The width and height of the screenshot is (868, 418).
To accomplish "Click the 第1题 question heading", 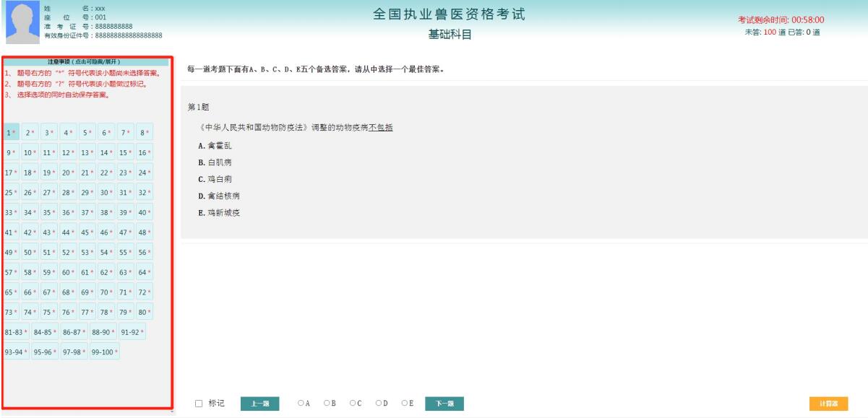I will (x=199, y=107).
